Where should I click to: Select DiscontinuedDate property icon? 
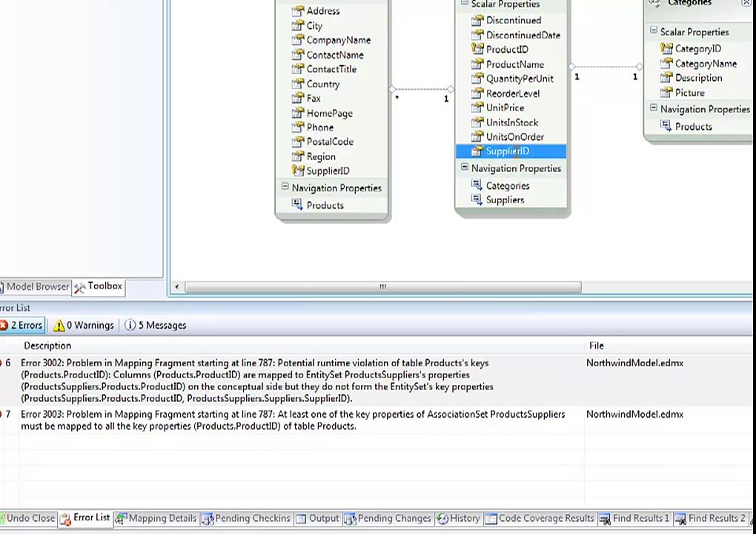coord(477,35)
